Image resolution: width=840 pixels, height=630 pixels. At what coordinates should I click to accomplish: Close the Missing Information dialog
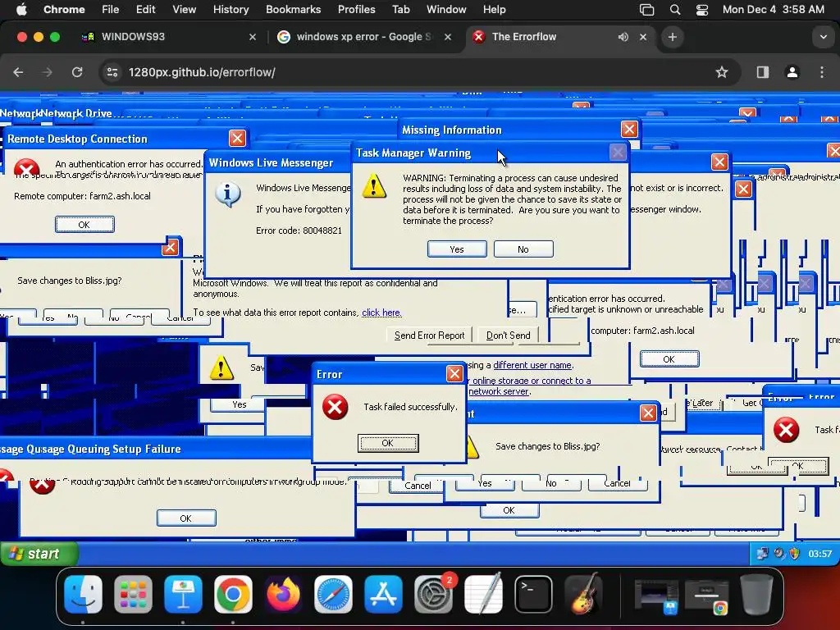(629, 129)
